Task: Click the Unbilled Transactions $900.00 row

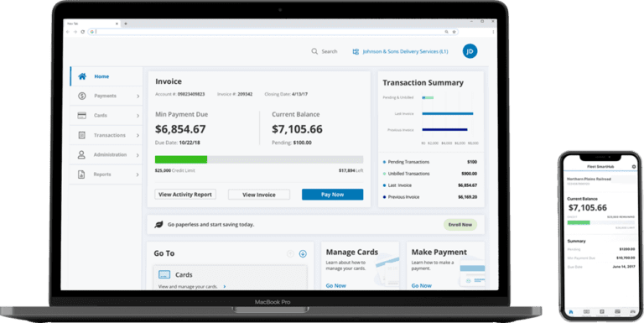Action: 430,174
